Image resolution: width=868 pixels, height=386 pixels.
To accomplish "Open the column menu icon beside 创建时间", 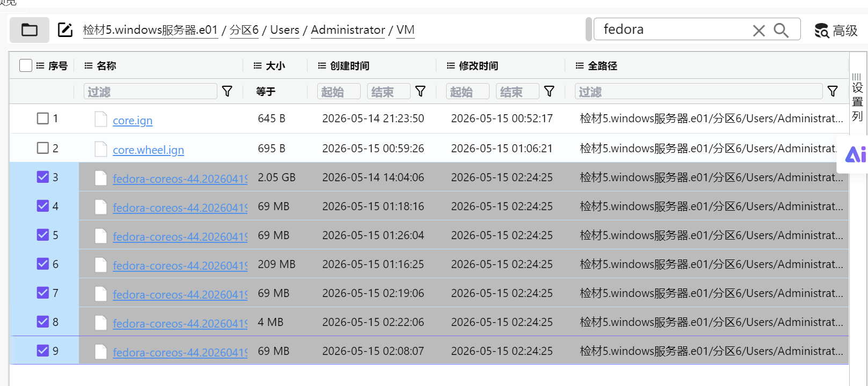I will [x=322, y=66].
